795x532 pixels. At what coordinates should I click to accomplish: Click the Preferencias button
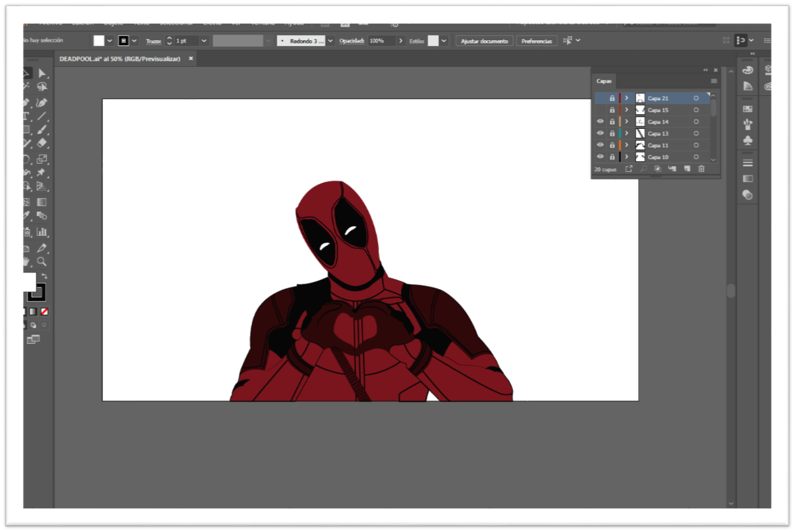coord(536,41)
